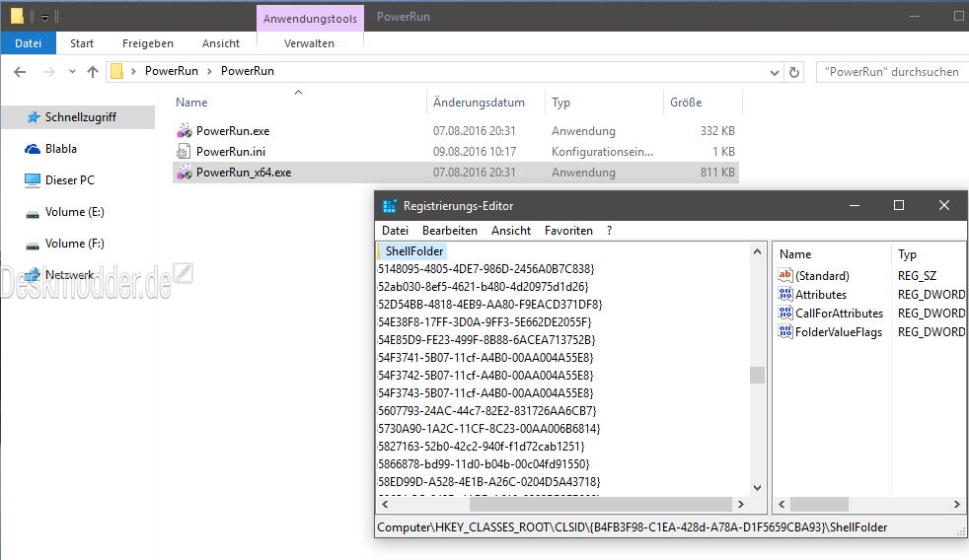Viewport: 969px width, 560px height.
Task: Select the PowerRun.ini file icon
Action: coord(184,151)
